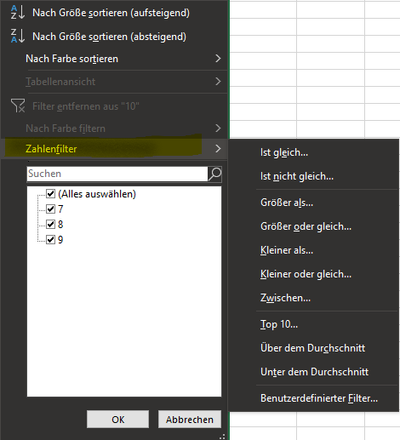Click the Nach Farbe filtern entry
400x440 pixels.
(x=65, y=128)
